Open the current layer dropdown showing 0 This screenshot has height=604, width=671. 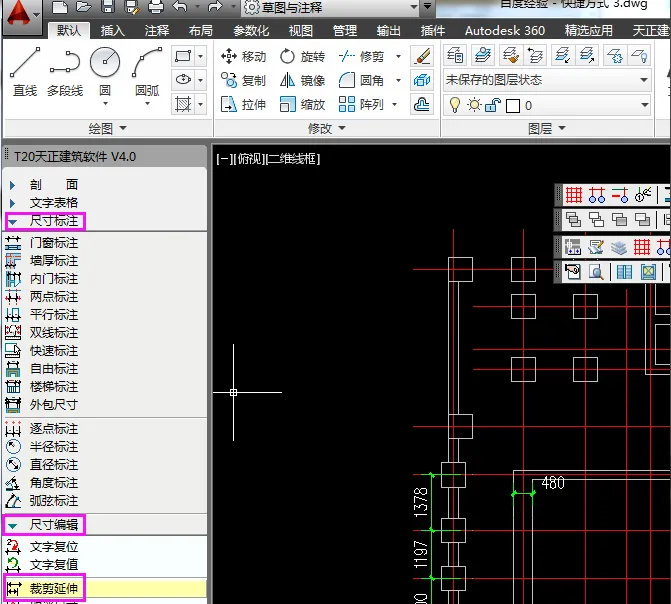point(547,105)
